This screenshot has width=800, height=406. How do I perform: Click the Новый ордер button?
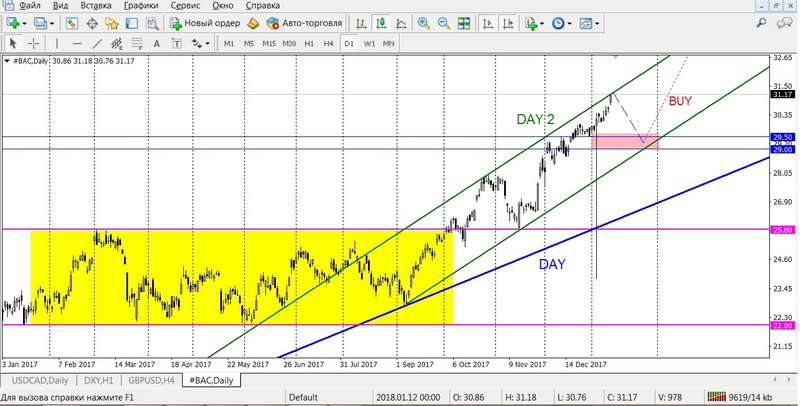204,23
